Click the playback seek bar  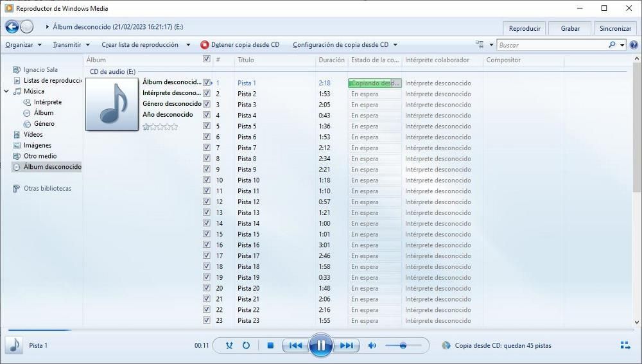(x=320, y=329)
